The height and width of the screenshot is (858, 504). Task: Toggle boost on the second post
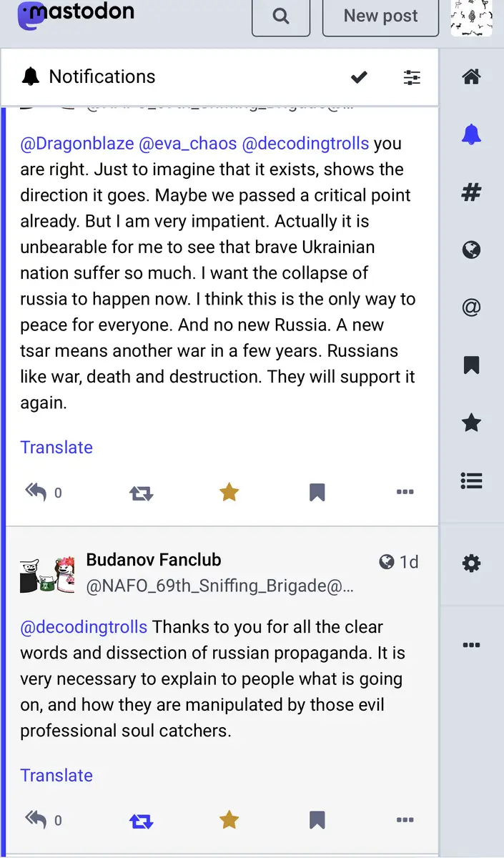tap(141, 820)
